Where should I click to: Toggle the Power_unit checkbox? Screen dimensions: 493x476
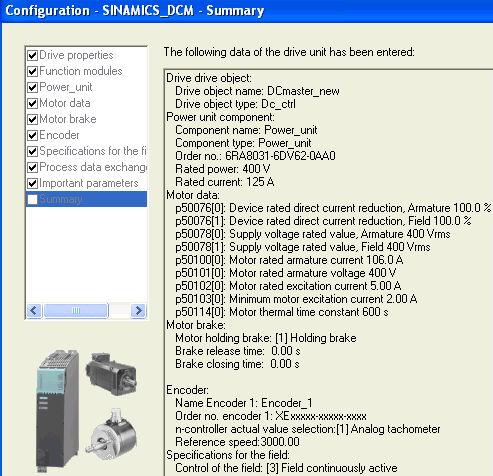(x=32, y=87)
